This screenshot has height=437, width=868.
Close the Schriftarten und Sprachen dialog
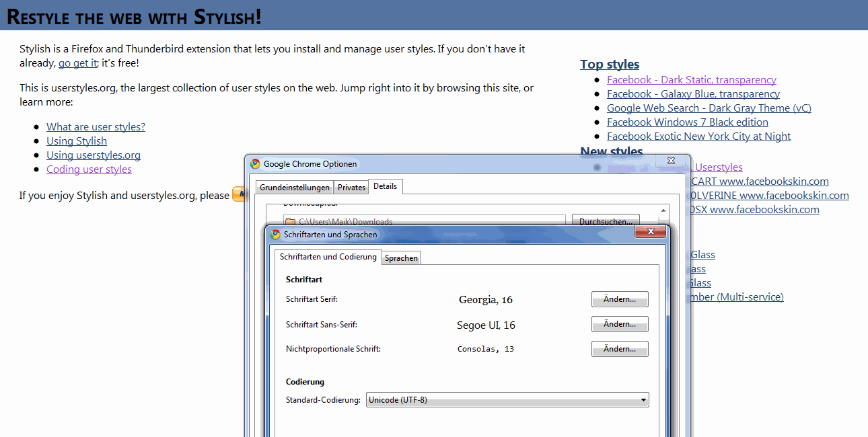coord(651,232)
